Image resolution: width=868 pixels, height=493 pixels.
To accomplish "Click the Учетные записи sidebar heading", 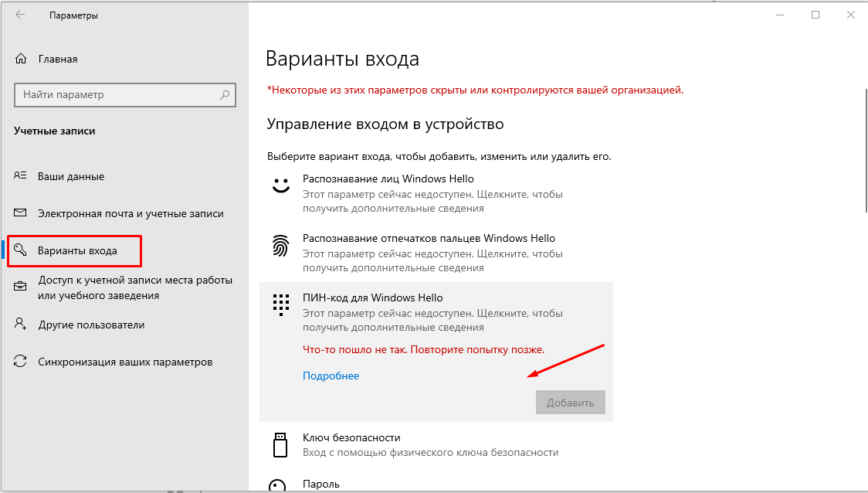I will pos(54,131).
